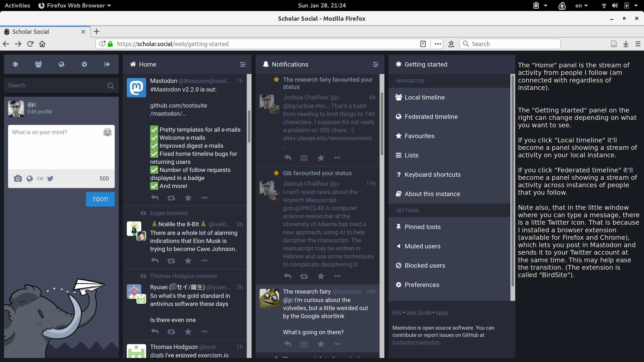Open Federated timeline globe icon in top navigation
Viewport: 644px width, 362px height.
tap(61, 64)
